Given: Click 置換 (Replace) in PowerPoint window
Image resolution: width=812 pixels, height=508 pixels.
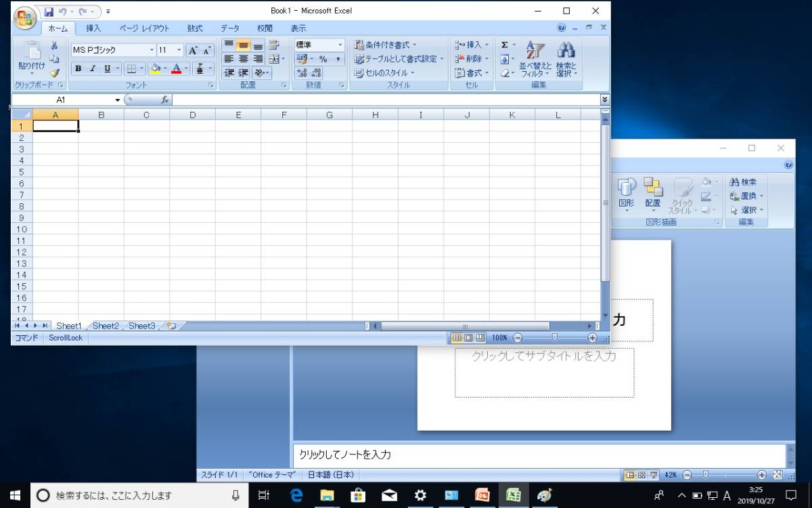Looking at the screenshot, I should click(746, 196).
